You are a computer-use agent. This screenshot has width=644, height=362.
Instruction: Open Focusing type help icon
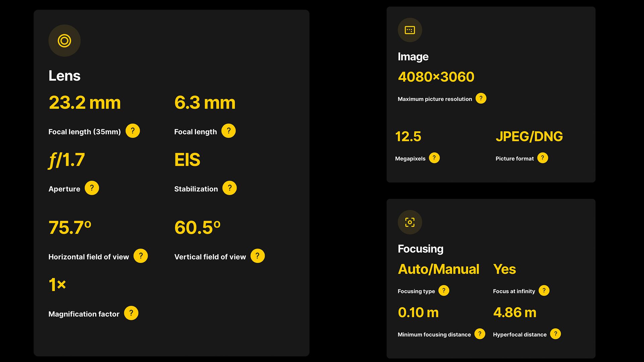(x=444, y=291)
